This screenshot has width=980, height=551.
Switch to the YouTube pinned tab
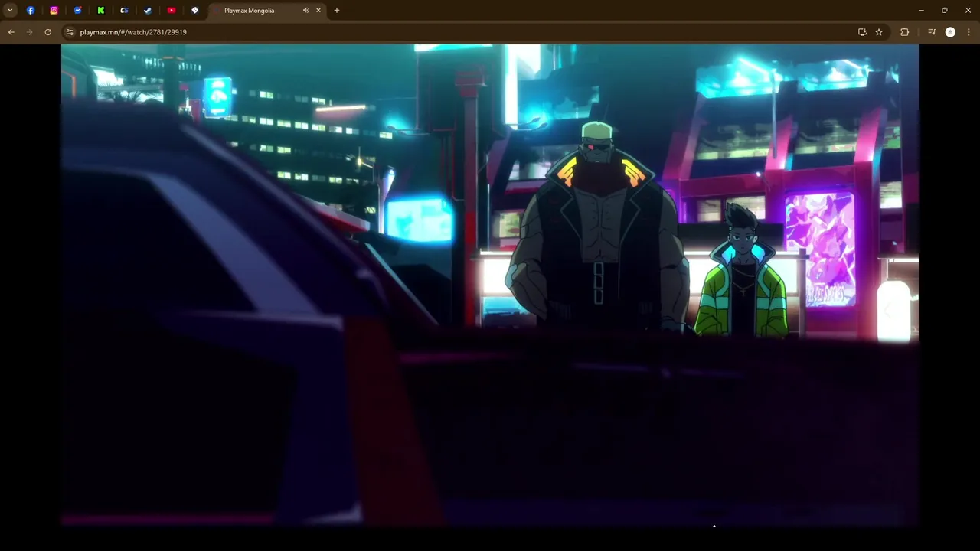(x=171, y=11)
